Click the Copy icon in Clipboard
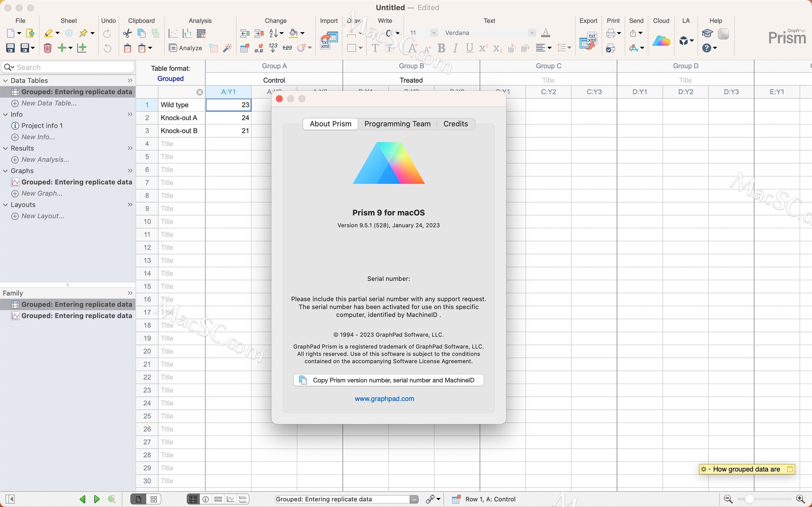 pos(142,33)
